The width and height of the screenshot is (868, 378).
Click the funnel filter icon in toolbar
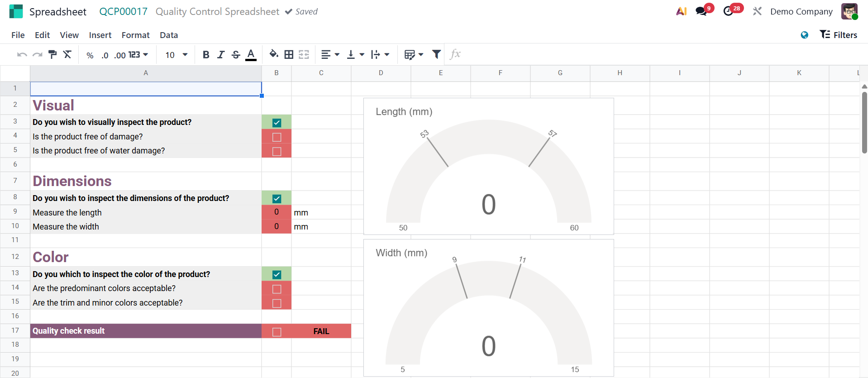click(x=436, y=55)
